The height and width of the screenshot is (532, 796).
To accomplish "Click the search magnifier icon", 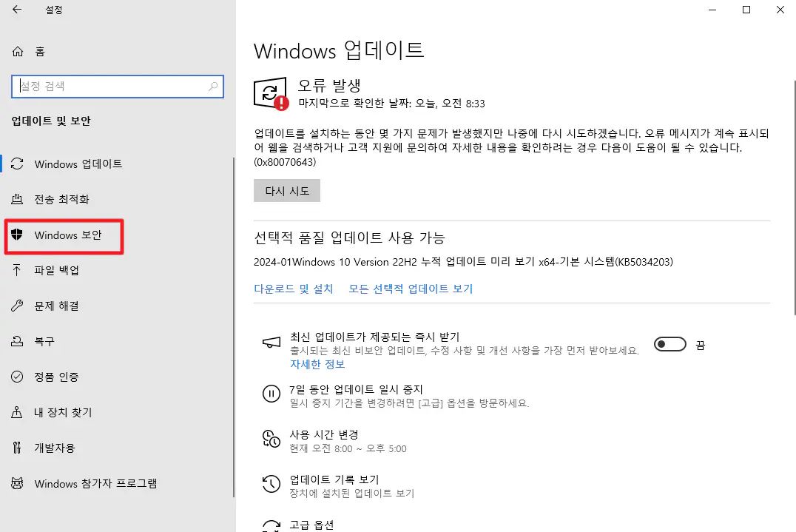I will coord(213,87).
